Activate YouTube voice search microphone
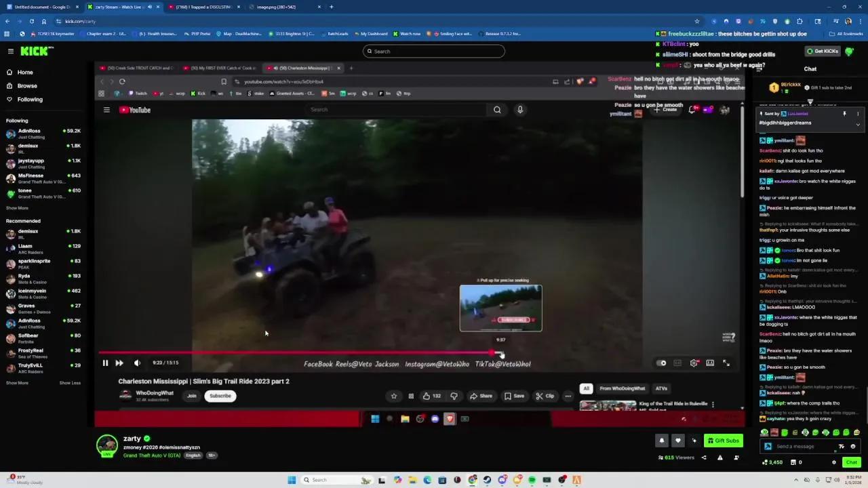The height and width of the screenshot is (488, 868). (520, 109)
